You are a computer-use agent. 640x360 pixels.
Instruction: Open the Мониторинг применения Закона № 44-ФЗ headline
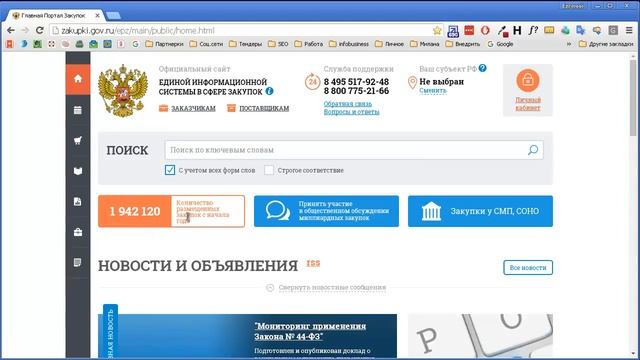310,331
